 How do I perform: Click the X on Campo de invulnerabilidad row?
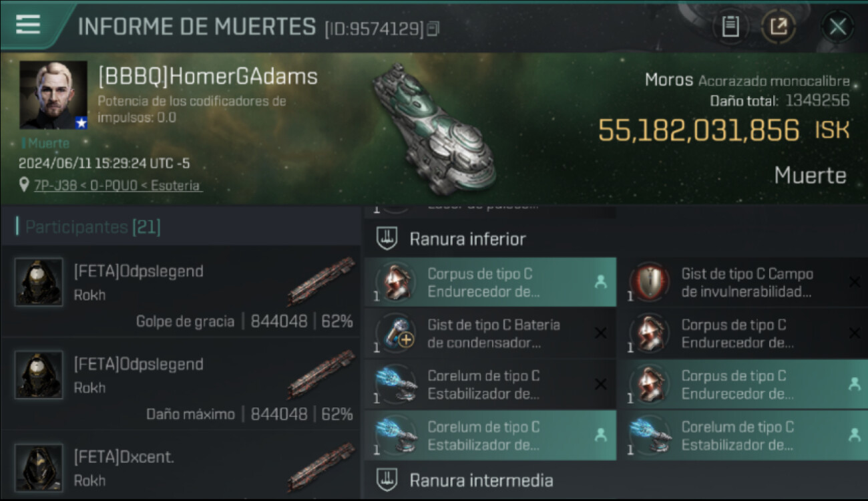854,282
